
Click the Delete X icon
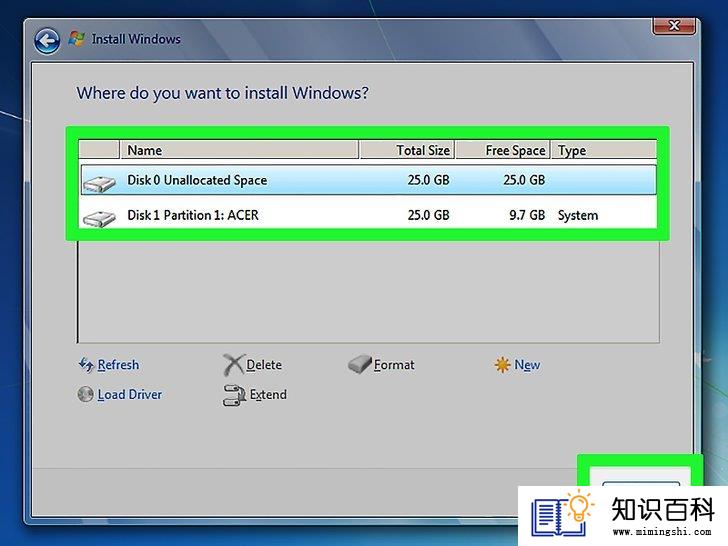pos(233,365)
